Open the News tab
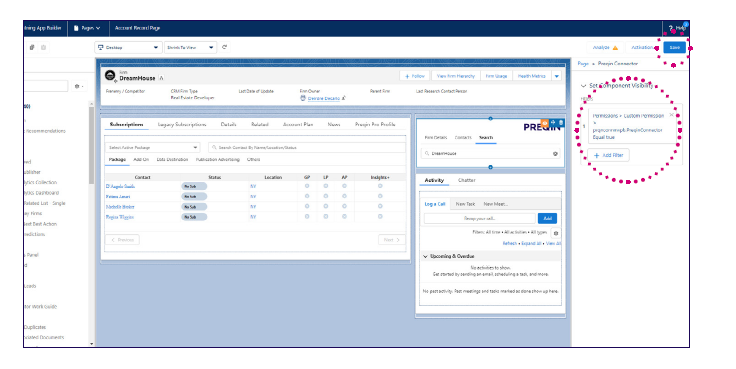The image size is (736, 369). coord(334,124)
